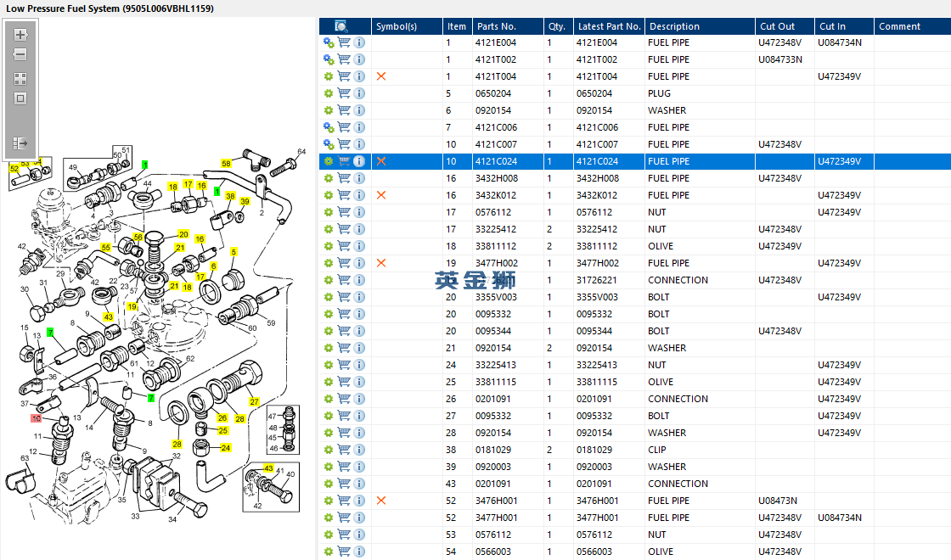Add part 4121T002 to the cart
951x560 pixels.
(x=344, y=59)
